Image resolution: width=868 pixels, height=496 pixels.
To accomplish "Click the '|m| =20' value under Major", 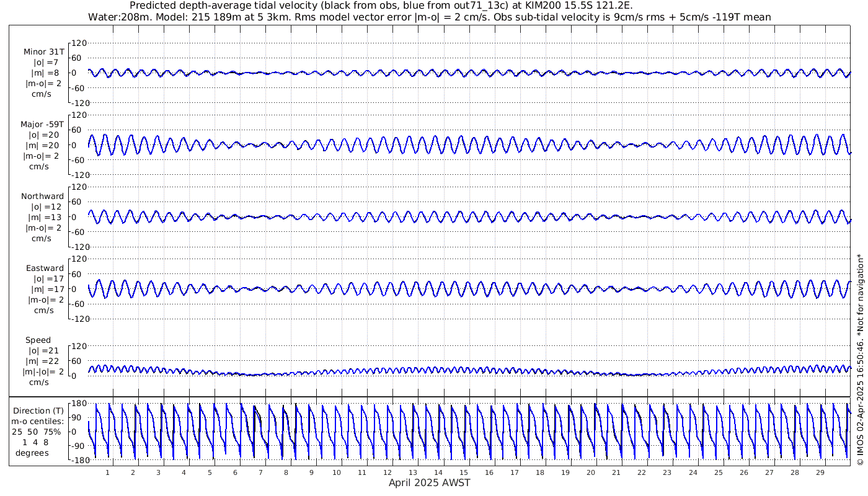I will pyautogui.click(x=43, y=145).
